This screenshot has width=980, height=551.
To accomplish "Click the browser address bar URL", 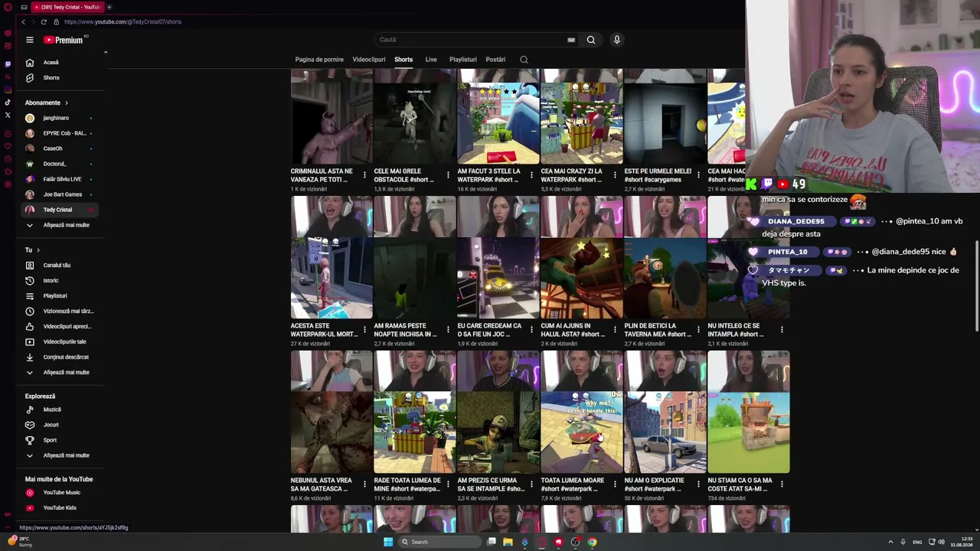I will pos(122,21).
